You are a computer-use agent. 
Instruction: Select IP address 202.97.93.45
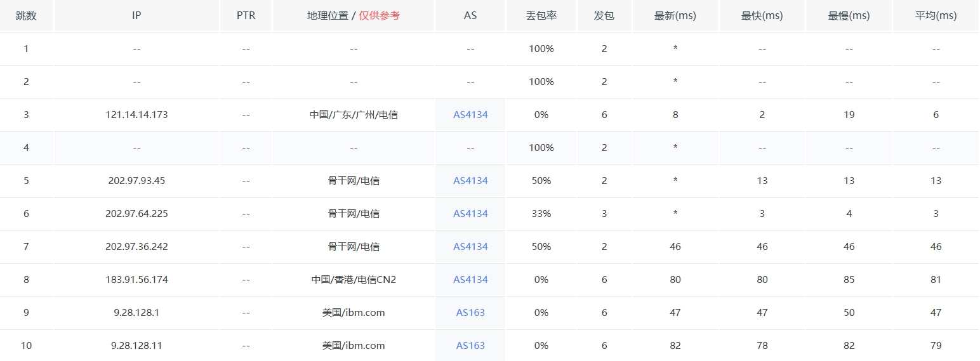tap(136, 181)
